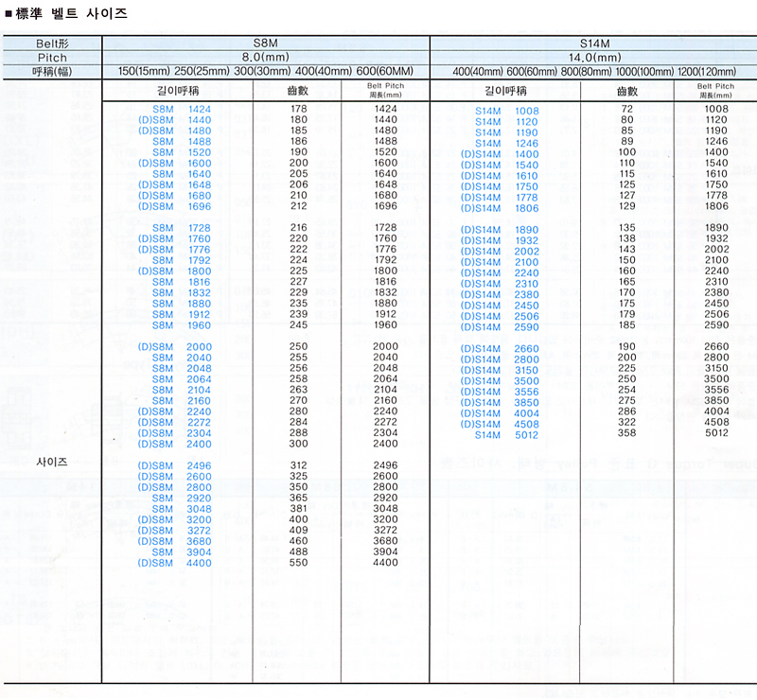
Task: Click tooth count "322" in the S14M table
Action: pos(627,422)
